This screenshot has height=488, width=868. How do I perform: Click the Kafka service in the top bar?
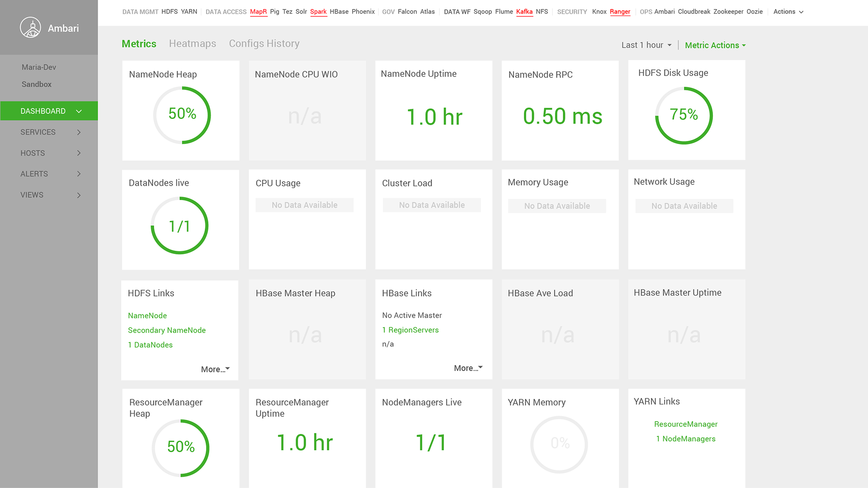tap(524, 12)
